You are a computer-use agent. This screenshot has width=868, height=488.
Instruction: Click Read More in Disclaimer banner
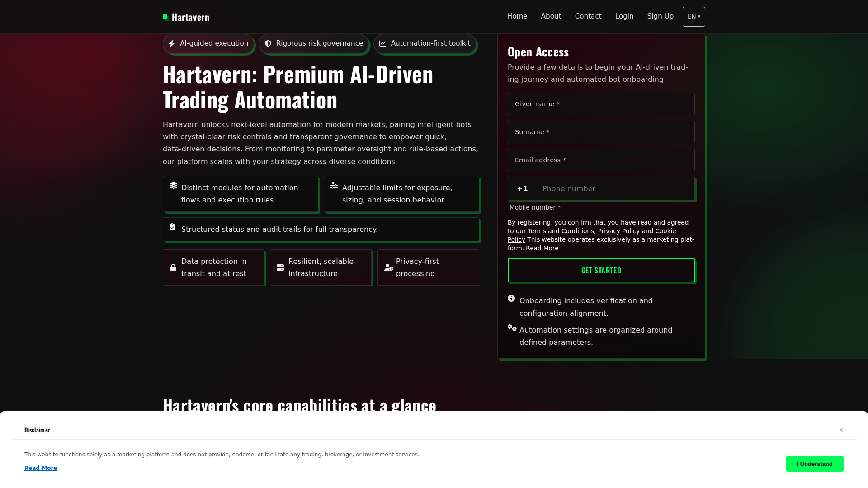pyautogui.click(x=41, y=468)
